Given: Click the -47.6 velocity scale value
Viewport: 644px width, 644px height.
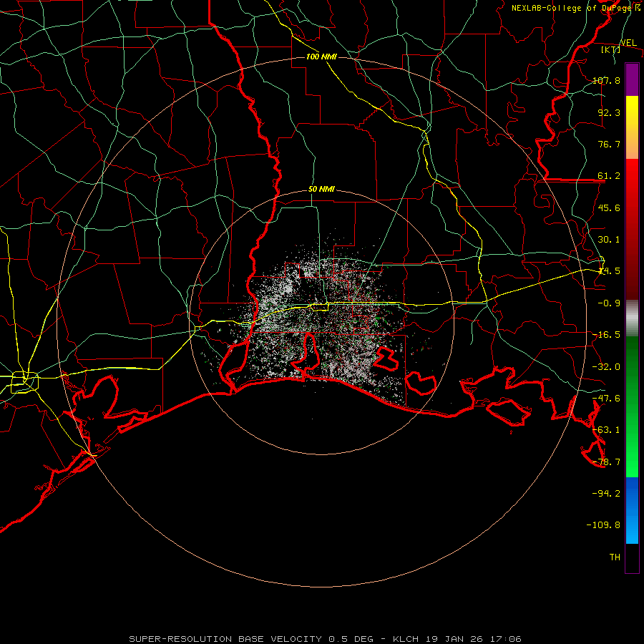Looking at the screenshot, I should pos(606,399).
